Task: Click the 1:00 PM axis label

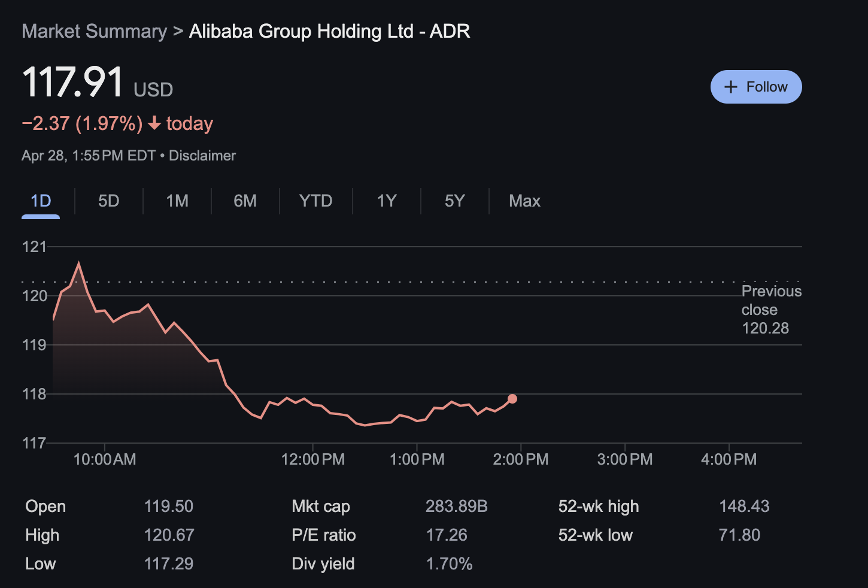Action: click(417, 459)
